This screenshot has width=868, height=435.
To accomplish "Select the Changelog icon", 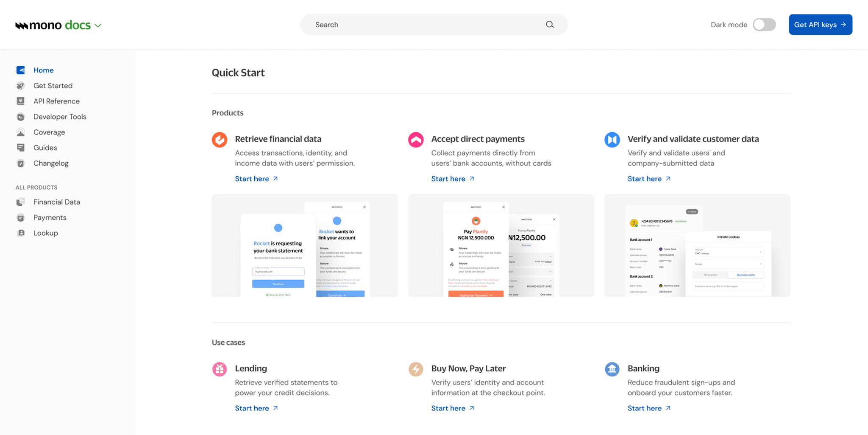I will click(20, 163).
